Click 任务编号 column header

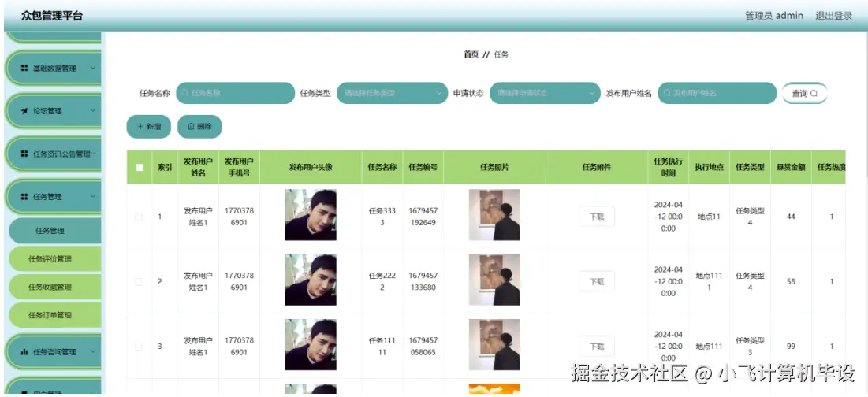point(423,167)
